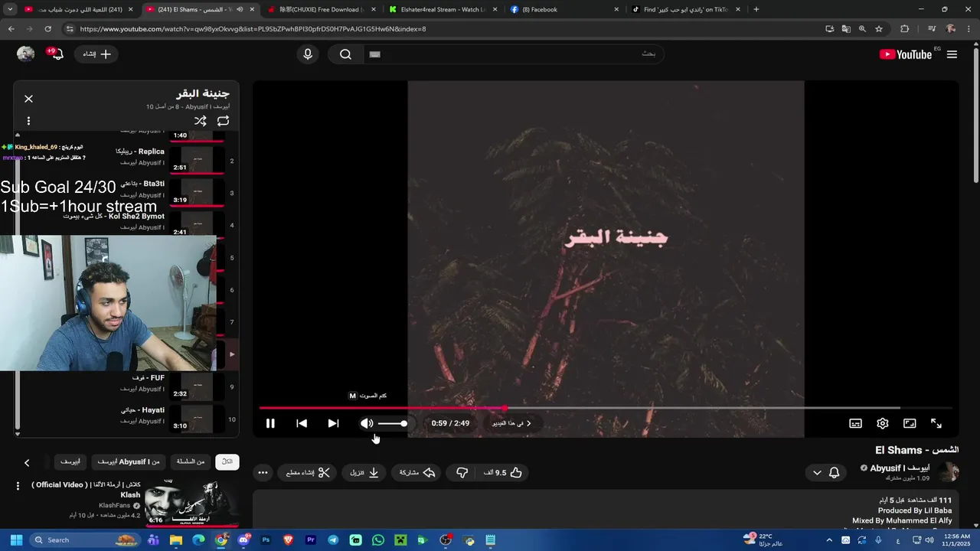The image size is (980, 551).
Task: Download the video via the تنزيل button
Action: point(364,473)
